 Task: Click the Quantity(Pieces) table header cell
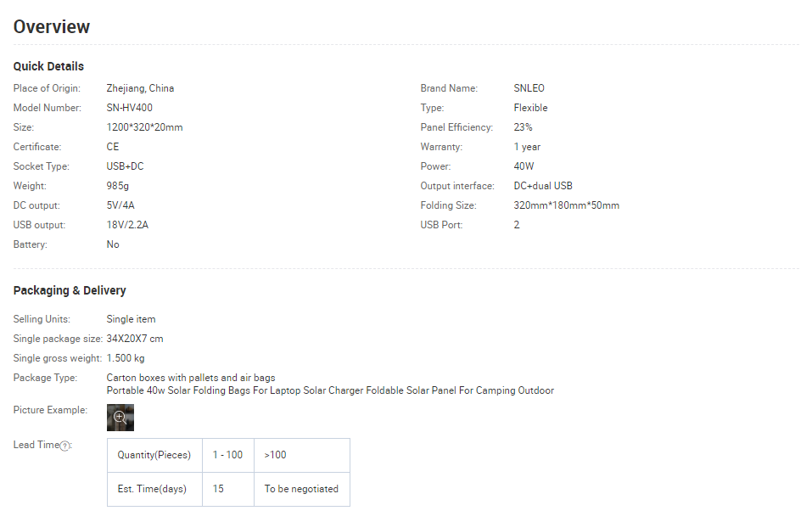pyautogui.click(x=154, y=455)
